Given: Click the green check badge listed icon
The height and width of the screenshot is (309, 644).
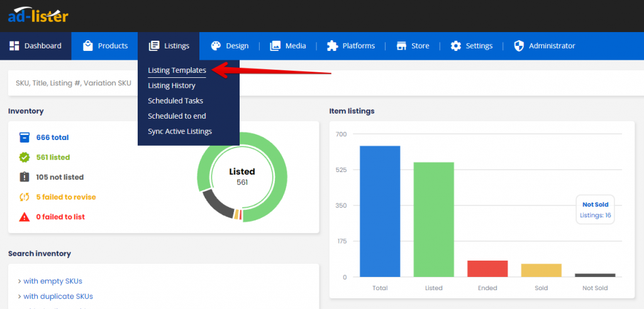Looking at the screenshot, I should click(x=25, y=157).
